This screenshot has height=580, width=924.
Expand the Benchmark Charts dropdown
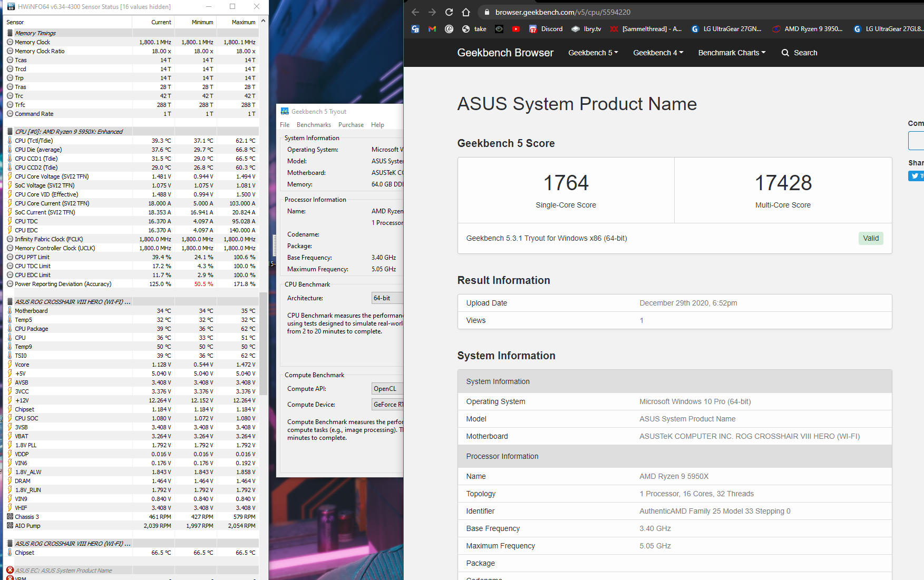click(732, 53)
